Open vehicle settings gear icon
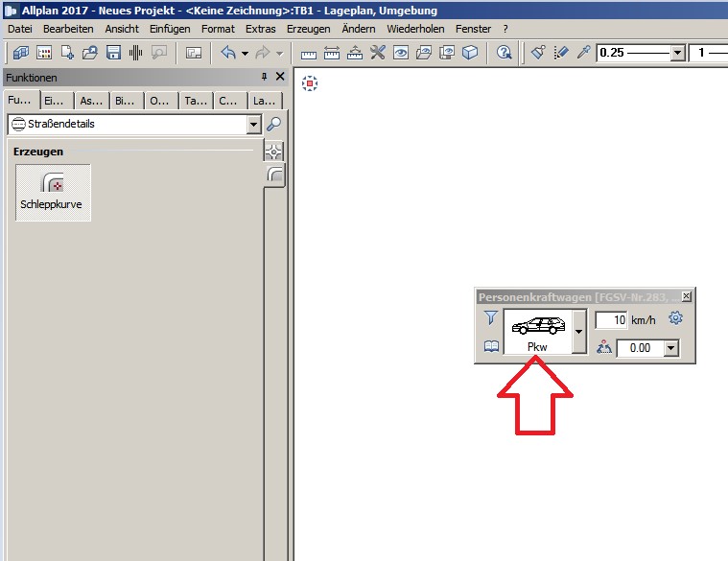The image size is (728, 561). (675, 319)
